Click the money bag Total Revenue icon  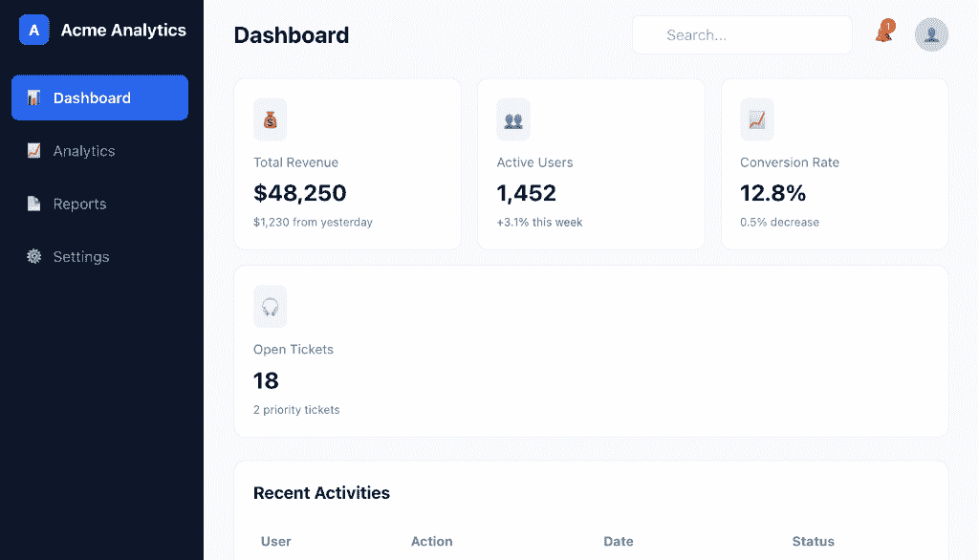[x=270, y=119]
